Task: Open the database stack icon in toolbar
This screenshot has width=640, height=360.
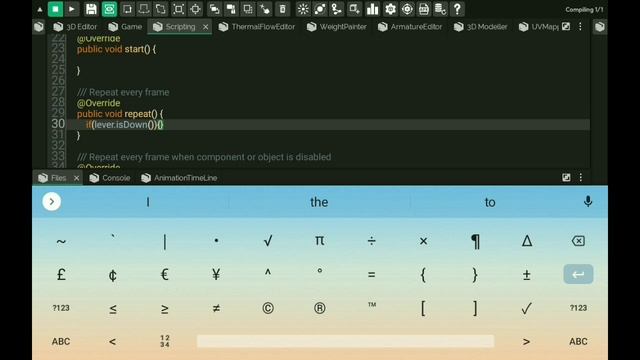Action: click(440, 9)
